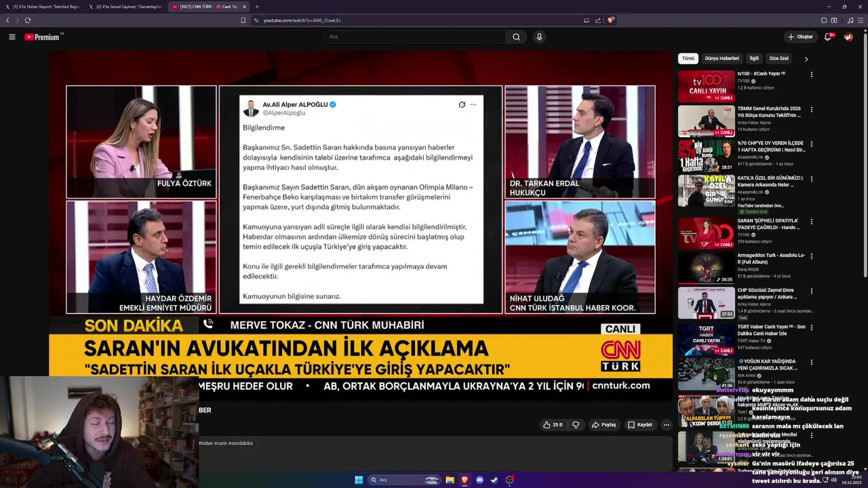Reload the page with refresh icon
Screen dimensions: 868x488
click(x=28, y=20)
